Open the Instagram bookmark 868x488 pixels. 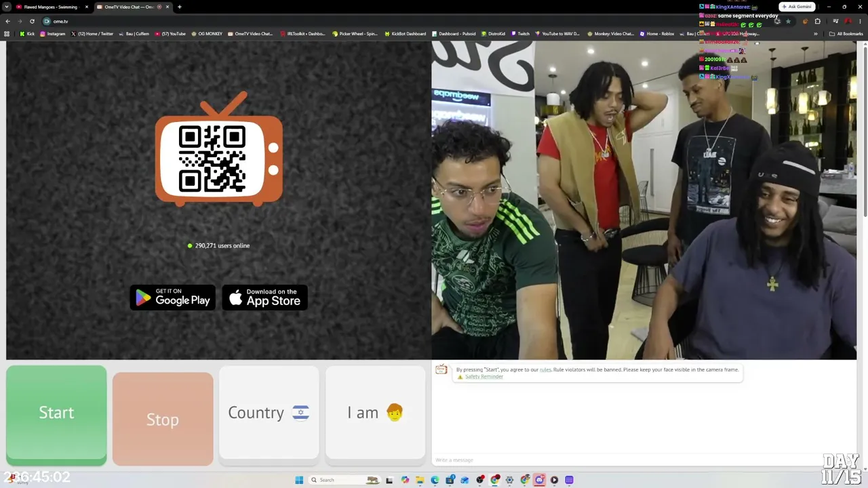click(53, 34)
